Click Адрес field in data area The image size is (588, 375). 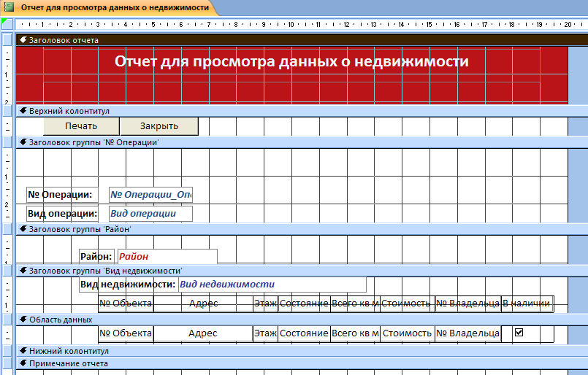click(x=203, y=333)
